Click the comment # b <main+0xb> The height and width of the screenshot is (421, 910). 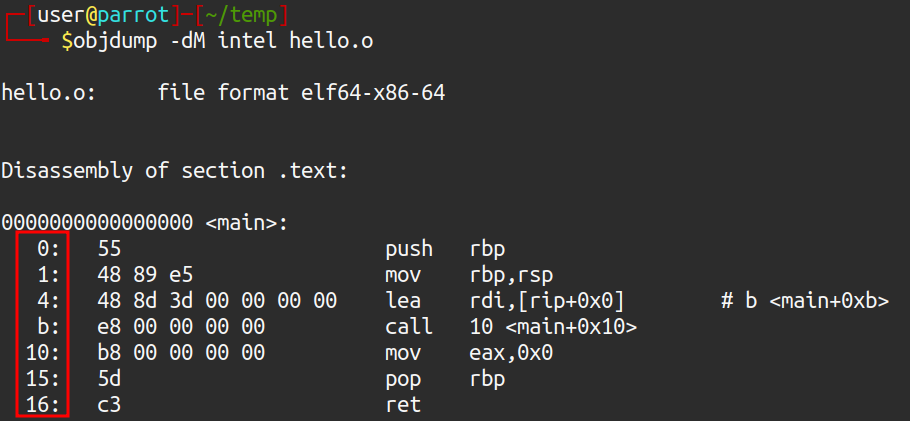click(x=805, y=300)
